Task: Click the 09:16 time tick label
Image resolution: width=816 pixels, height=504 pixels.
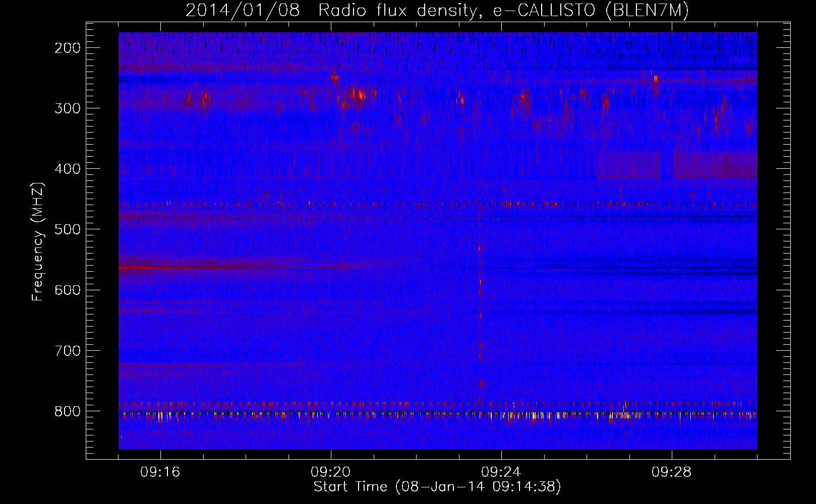Action: tap(160, 472)
